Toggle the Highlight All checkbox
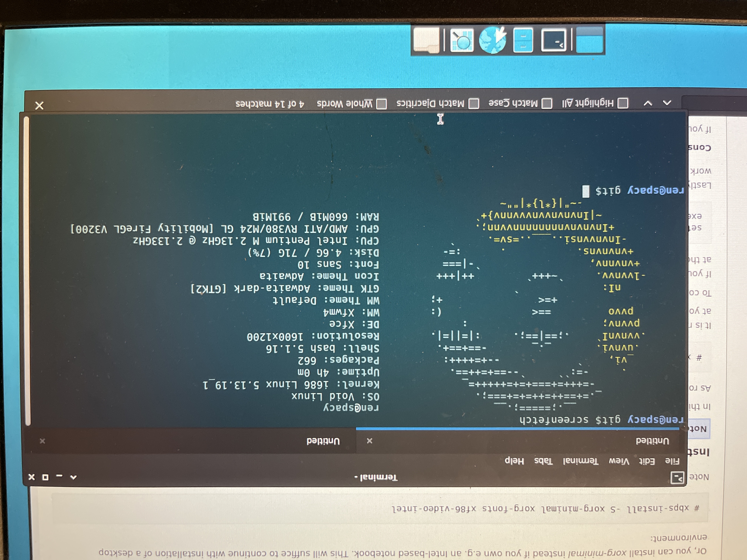747x560 pixels. (623, 103)
